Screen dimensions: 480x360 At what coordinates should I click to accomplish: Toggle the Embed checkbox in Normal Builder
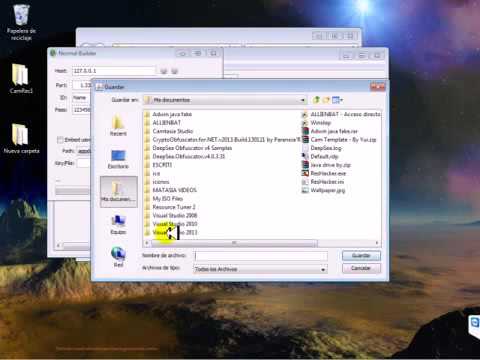(60, 140)
